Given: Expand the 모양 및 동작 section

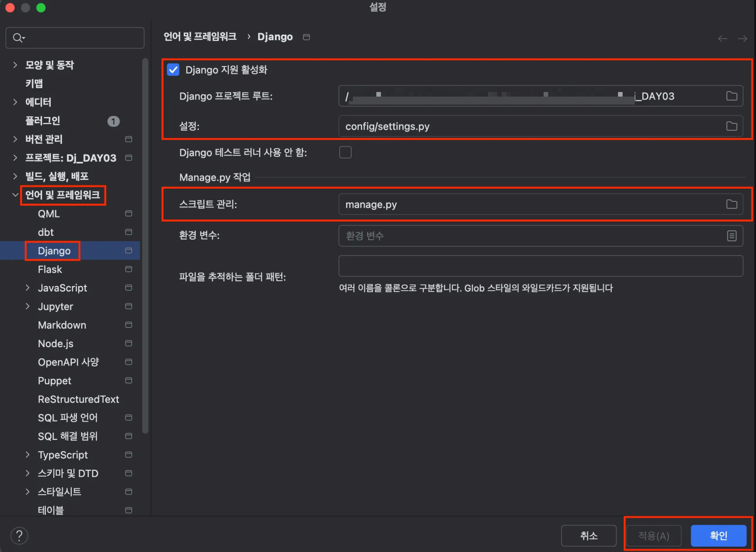Looking at the screenshot, I should [x=15, y=65].
